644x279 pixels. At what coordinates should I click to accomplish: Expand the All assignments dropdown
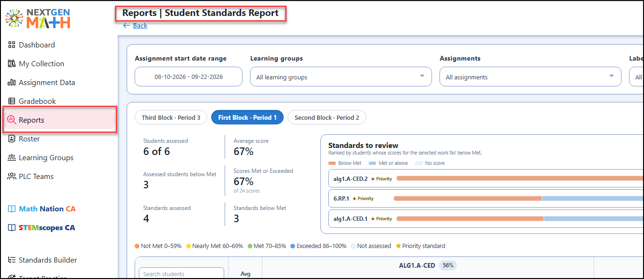point(530,77)
